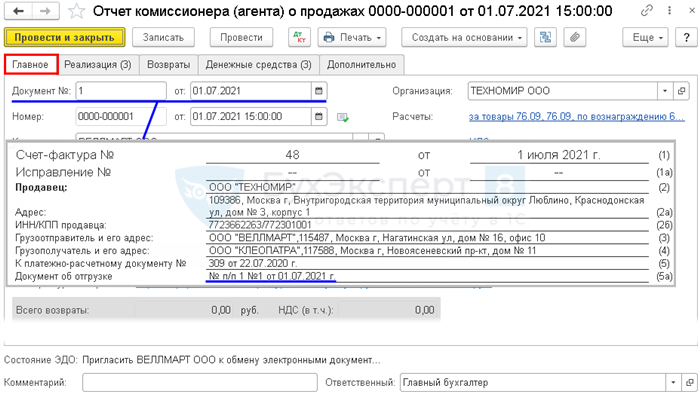Click the НДС (в т.ч.) amount 0,00
The image size is (700, 394).
[x=387, y=310]
